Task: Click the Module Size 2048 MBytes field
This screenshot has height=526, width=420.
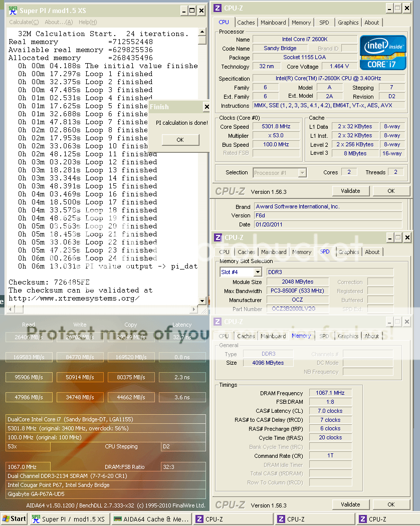Action: [x=297, y=282]
